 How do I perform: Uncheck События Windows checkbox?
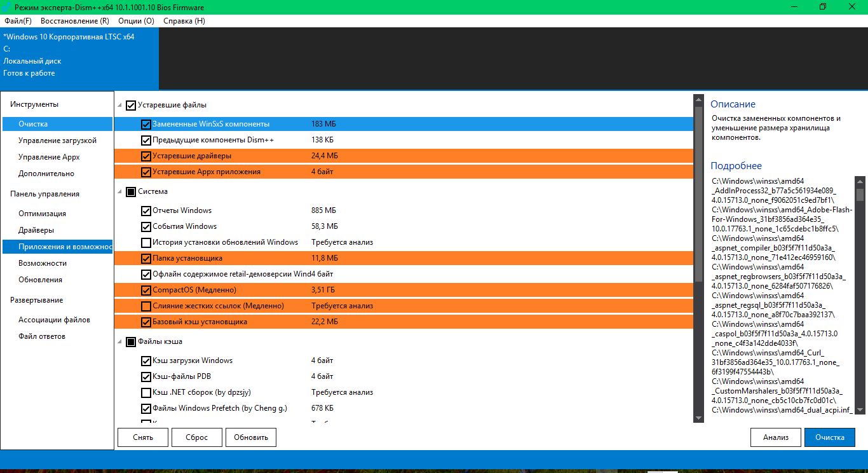[146, 226]
